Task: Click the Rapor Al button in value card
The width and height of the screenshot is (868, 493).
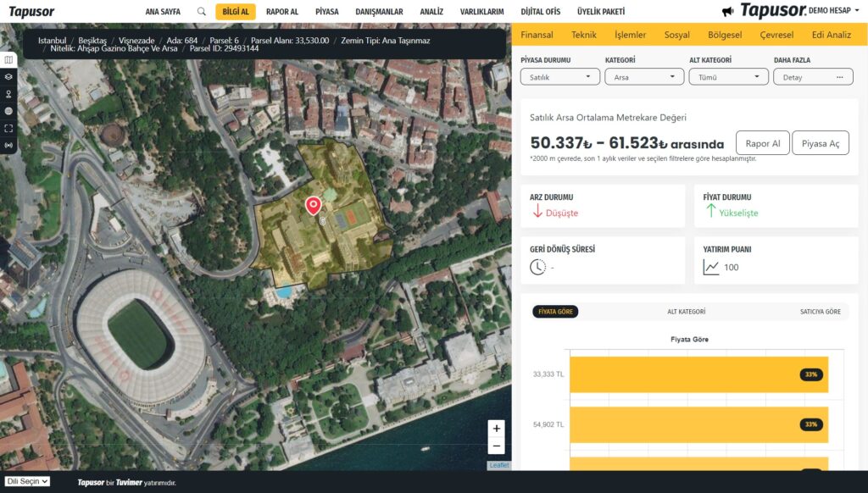Action: point(763,143)
